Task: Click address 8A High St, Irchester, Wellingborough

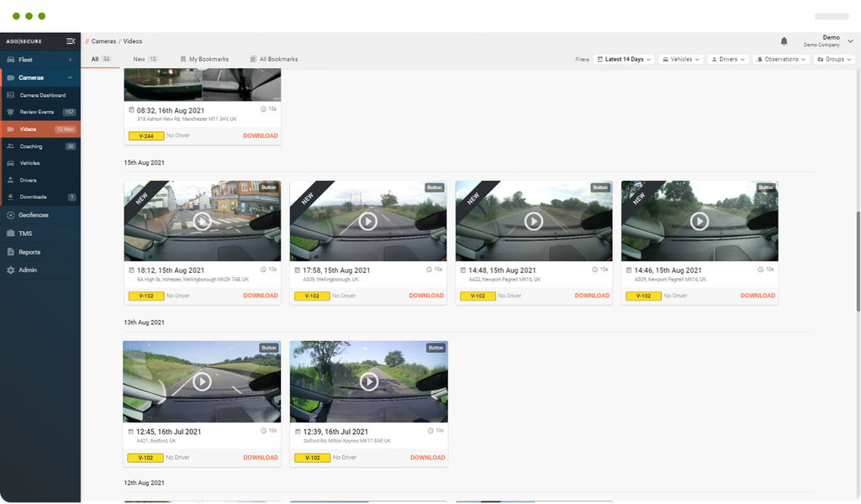Action: [x=193, y=280]
